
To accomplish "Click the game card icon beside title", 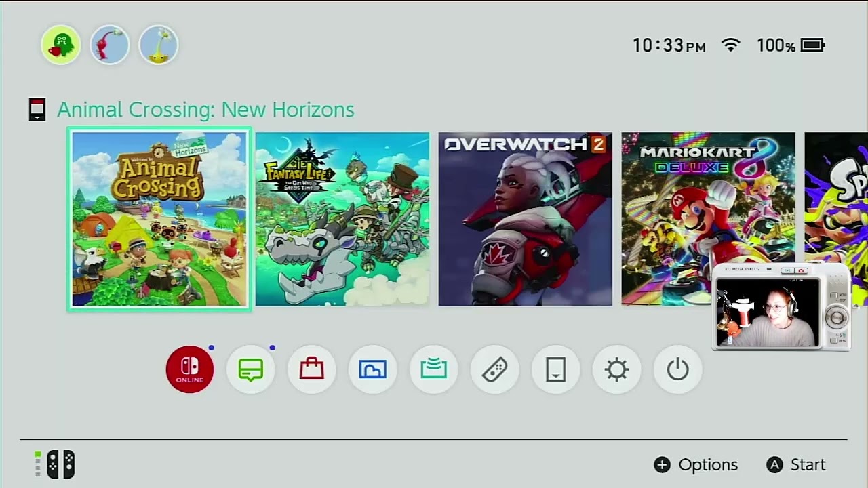I will (x=37, y=109).
